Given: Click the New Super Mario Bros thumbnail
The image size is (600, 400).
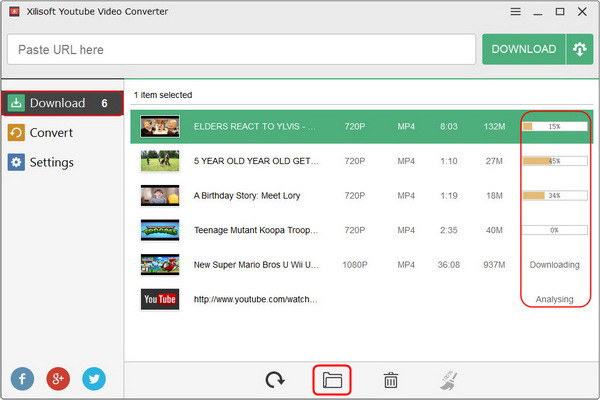Looking at the screenshot, I should pos(160,264).
